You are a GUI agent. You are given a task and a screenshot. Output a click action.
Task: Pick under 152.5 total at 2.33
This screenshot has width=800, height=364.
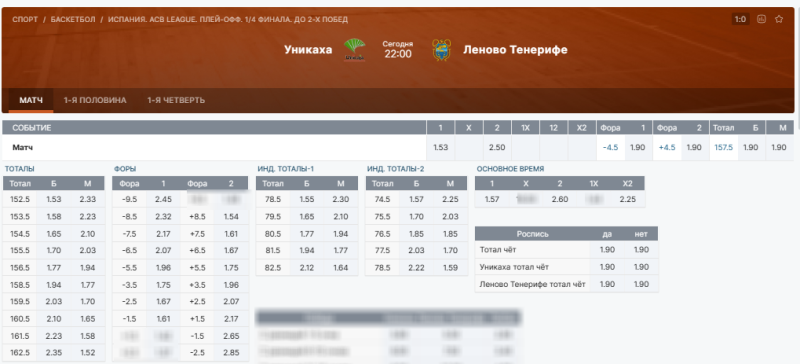coord(88,199)
